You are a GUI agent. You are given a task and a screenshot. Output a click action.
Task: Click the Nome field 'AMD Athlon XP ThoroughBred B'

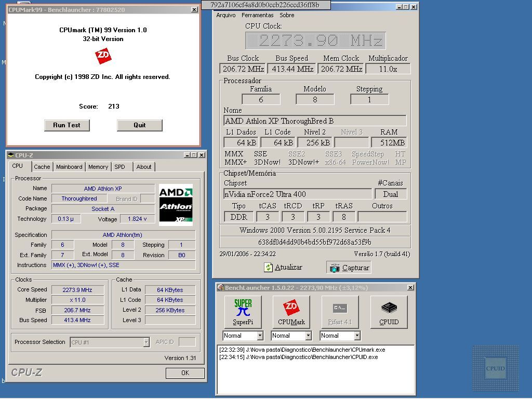pyautogui.click(x=315, y=121)
